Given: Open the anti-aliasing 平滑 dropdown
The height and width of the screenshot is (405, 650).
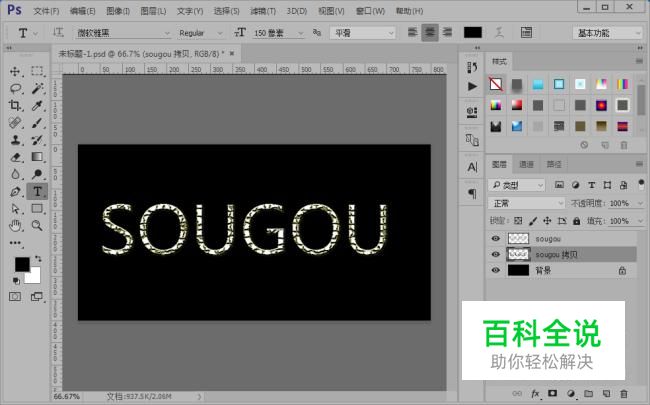Looking at the screenshot, I should click(x=363, y=33).
